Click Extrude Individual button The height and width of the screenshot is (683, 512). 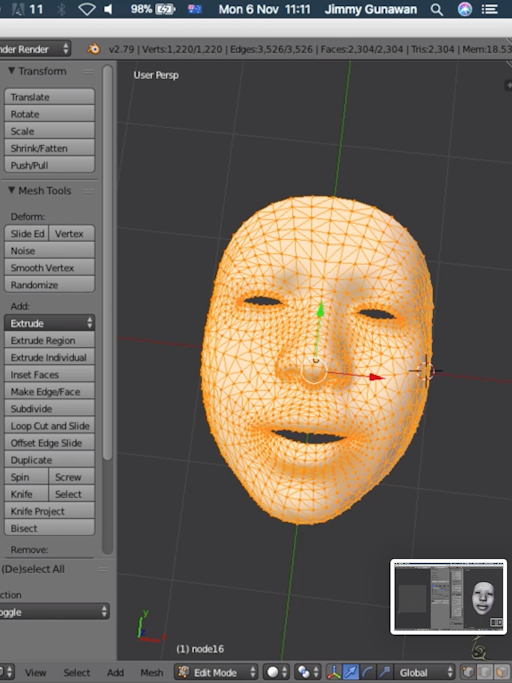click(49, 357)
